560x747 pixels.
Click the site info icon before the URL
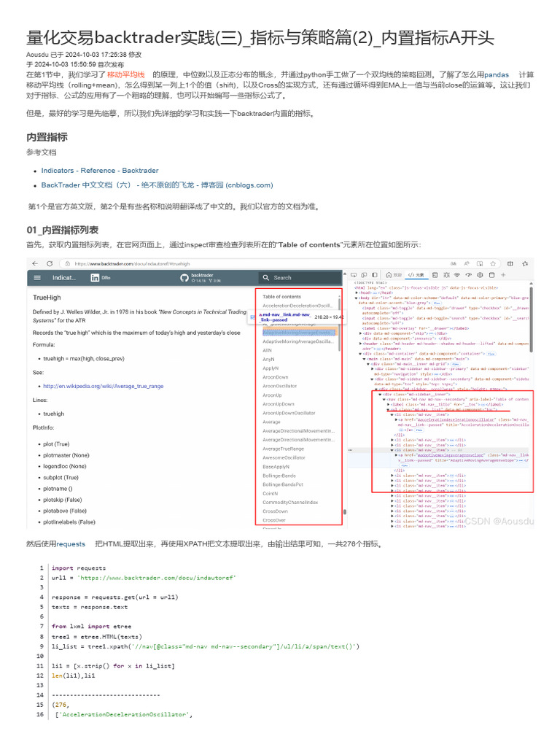(68, 263)
